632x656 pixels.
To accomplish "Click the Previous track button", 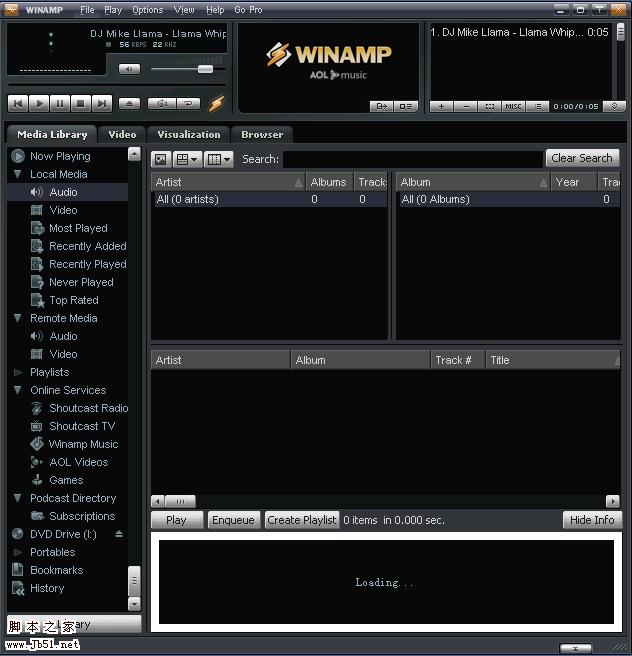I will click(18, 103).
